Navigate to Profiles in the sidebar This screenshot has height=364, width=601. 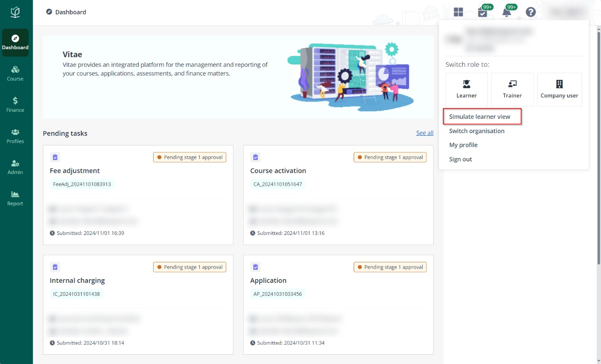(15, 136)
